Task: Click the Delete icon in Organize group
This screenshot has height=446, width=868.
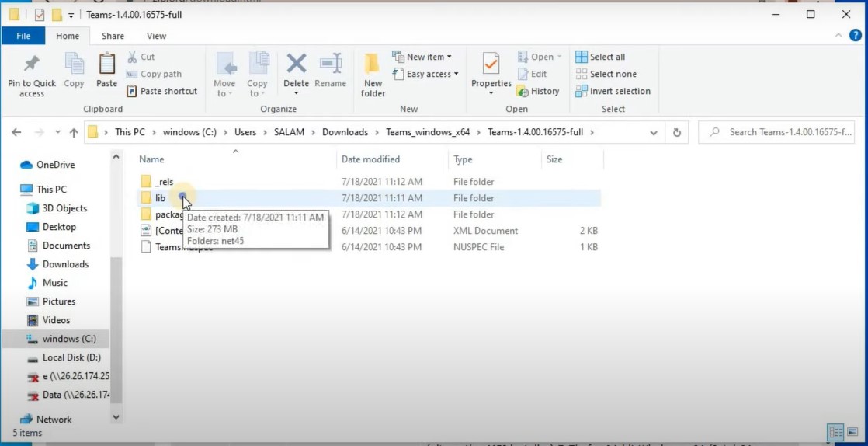Action: (296, 64)
